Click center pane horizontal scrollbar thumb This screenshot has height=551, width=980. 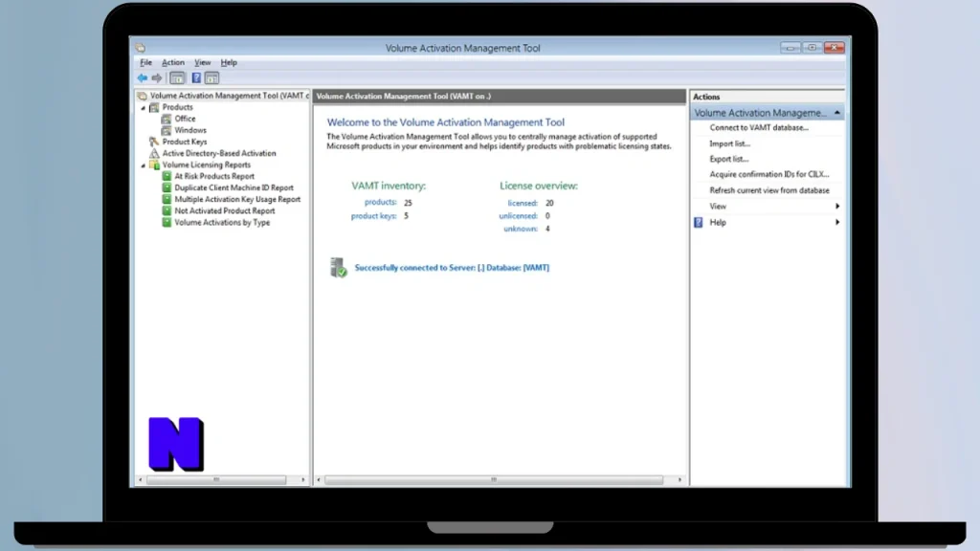494,480
